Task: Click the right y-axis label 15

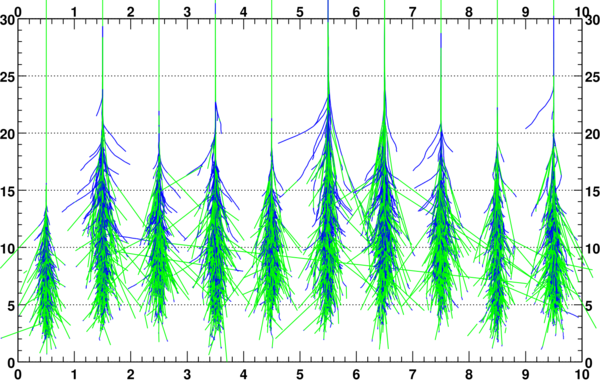Action: (592, 191)
